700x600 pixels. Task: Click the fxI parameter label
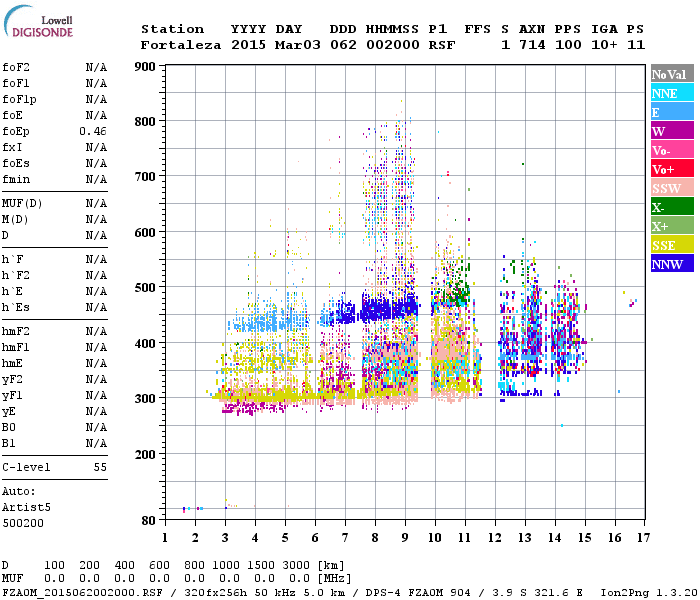[x=12, y=147]
